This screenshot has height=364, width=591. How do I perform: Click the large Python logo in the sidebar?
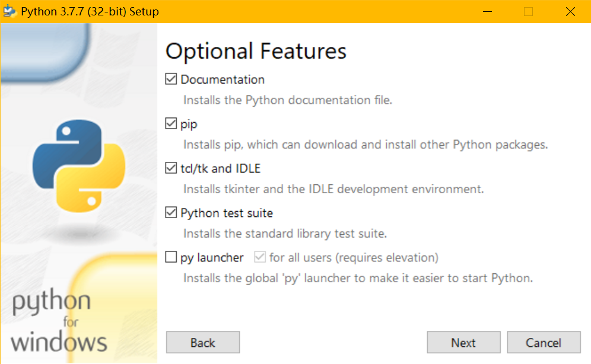pyautogui.click(x=78, y=166)
